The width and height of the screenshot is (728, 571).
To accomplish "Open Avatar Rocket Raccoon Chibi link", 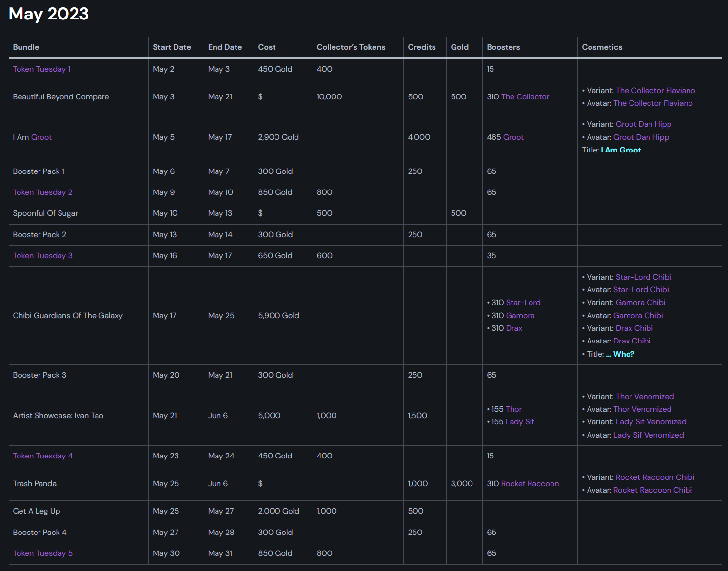I will [652, 490].
